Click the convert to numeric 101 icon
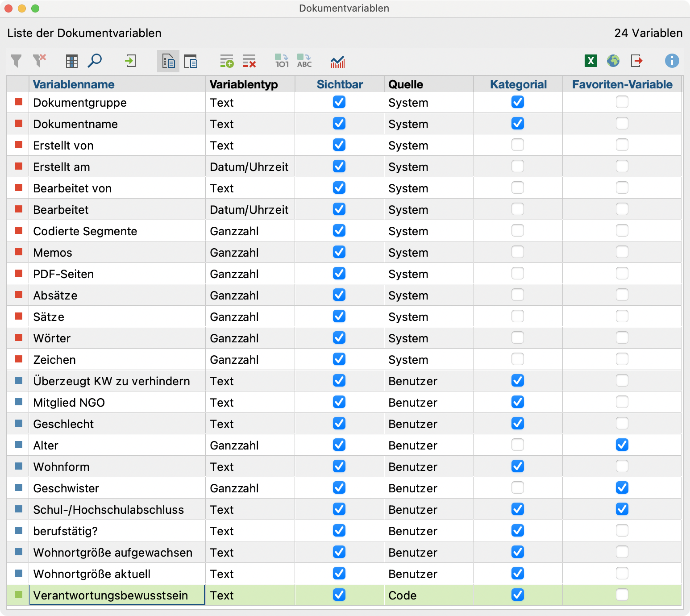This screenshot has width=690, height=616. (282, 61)
